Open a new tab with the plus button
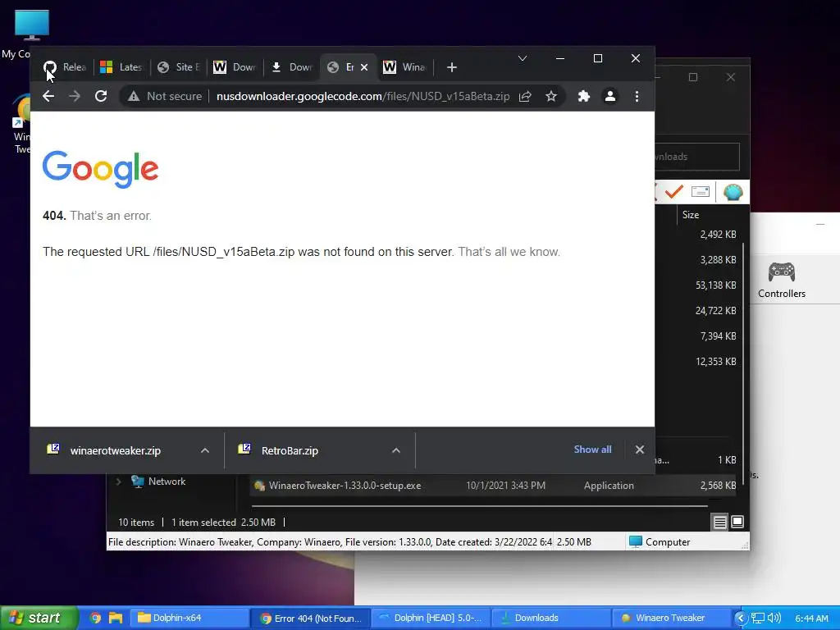Screen dimensions: 840x630 452,67
